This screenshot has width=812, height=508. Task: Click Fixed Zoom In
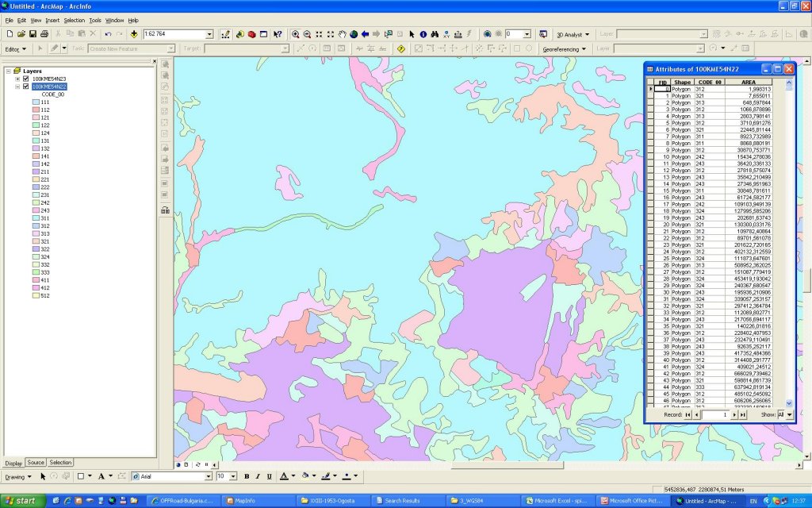[x=319, y=34]
